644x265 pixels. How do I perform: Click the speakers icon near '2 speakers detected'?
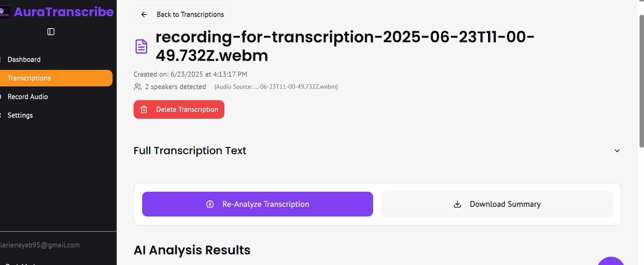(x=138, y=87)
